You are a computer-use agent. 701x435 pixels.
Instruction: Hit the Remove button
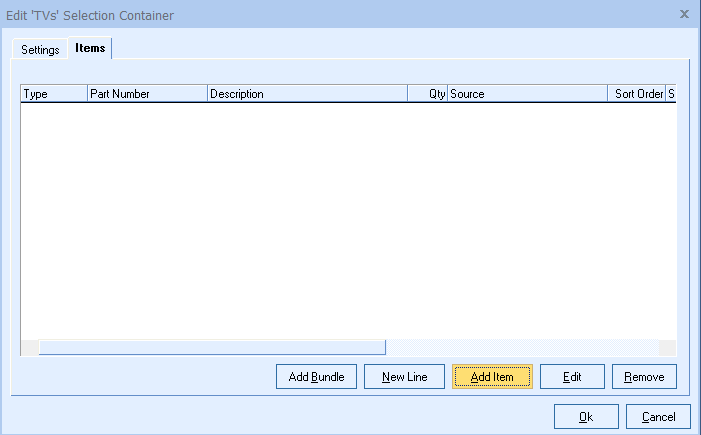[x=644, y=377]
